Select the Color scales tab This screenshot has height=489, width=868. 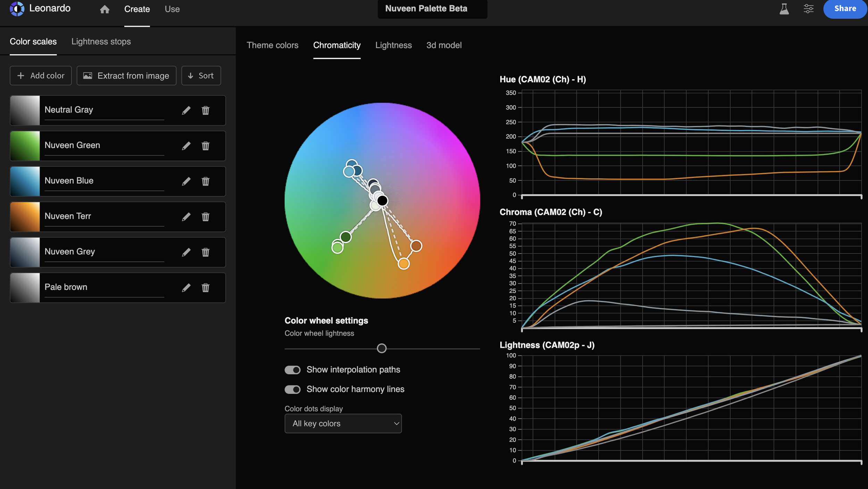pyautogui.click(x=33, y=41)
